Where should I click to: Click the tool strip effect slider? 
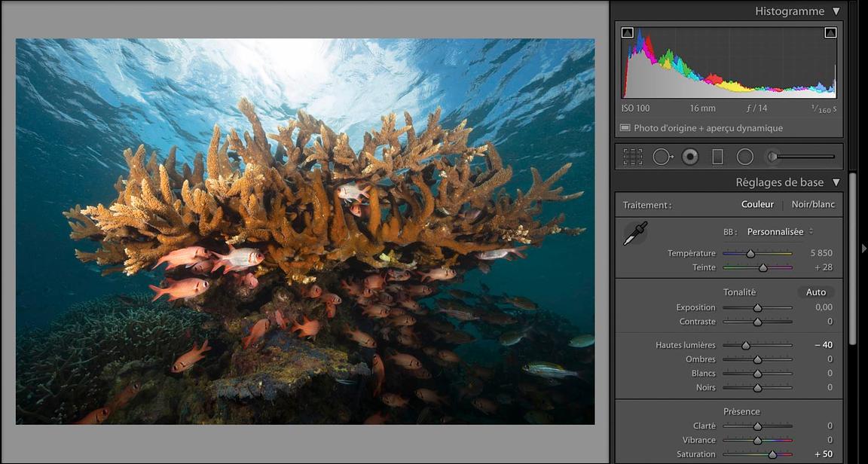(802, 157)
